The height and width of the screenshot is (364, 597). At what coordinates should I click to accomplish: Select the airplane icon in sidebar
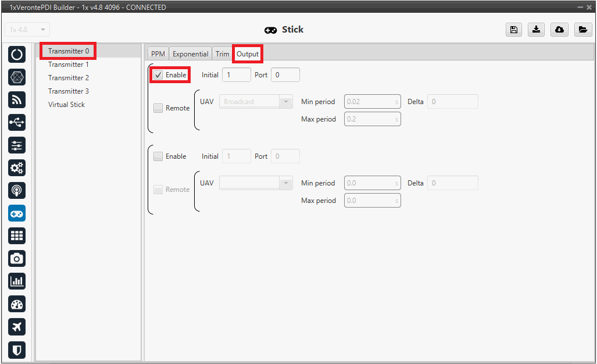click(x=17, y=326)
